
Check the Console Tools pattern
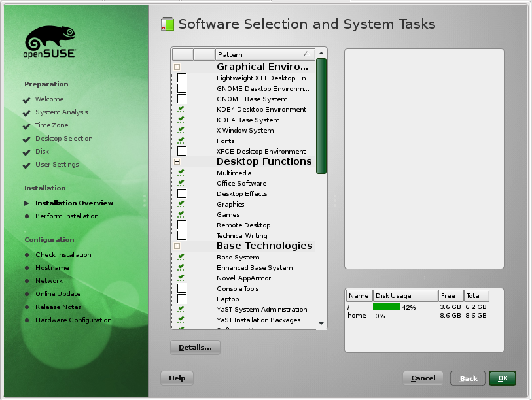[x=182, y=288]
